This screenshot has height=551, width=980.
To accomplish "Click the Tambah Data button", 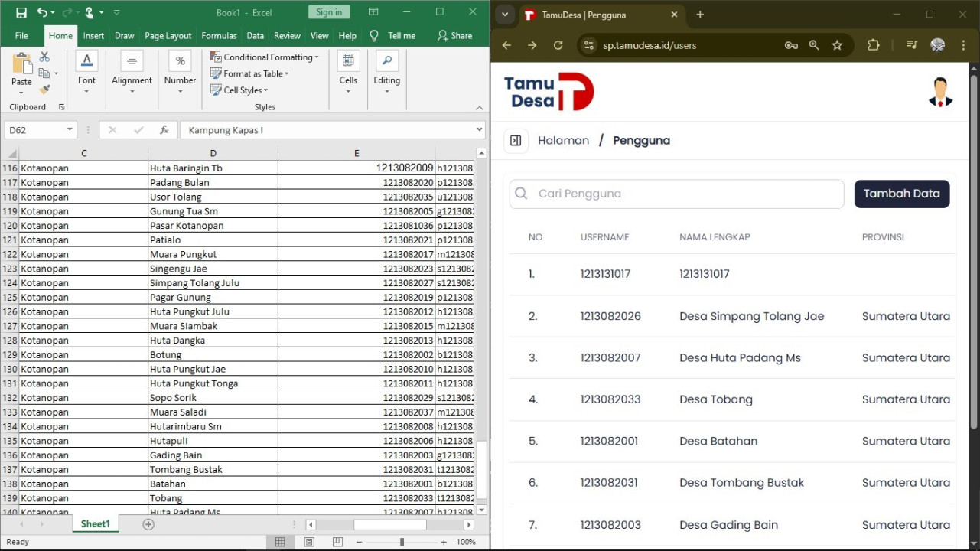I will click(x=901, y=194).
